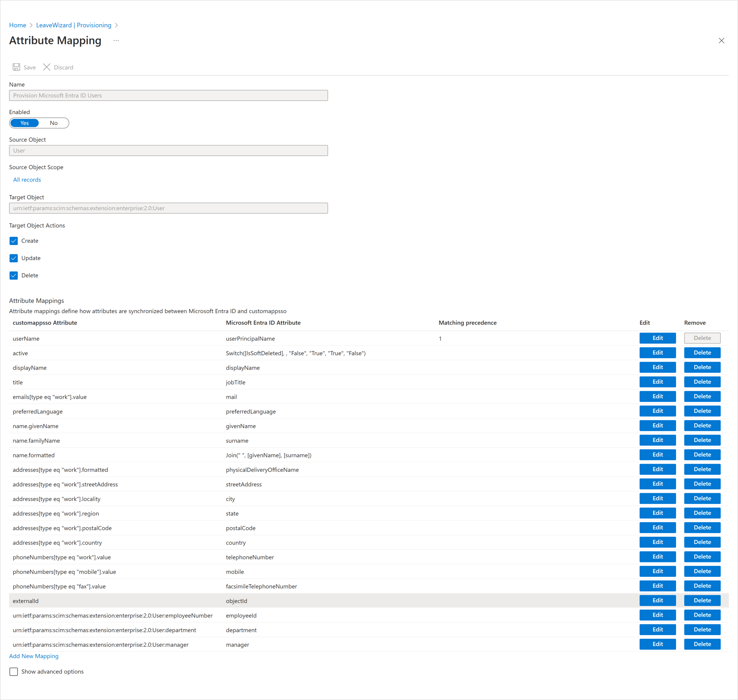Toggle Enabled to No
Viewport: 738px width, 700px height.
(54, 123)
